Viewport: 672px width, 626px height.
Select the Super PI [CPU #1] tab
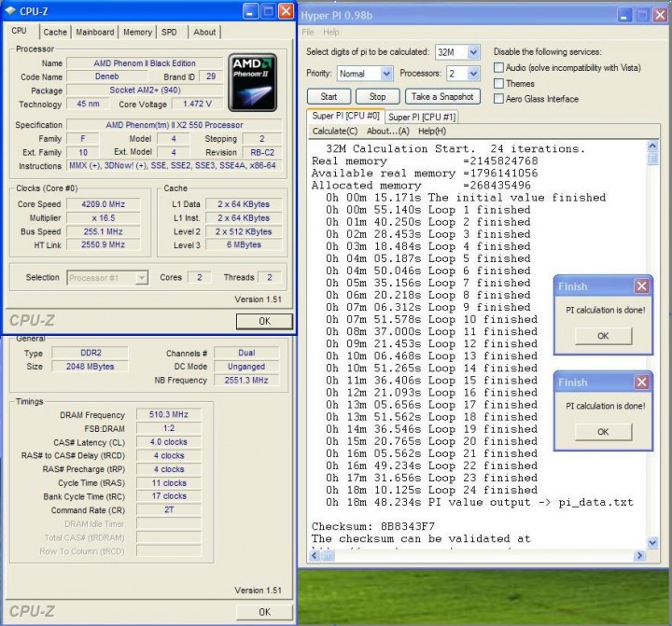(x=422, y=117)
